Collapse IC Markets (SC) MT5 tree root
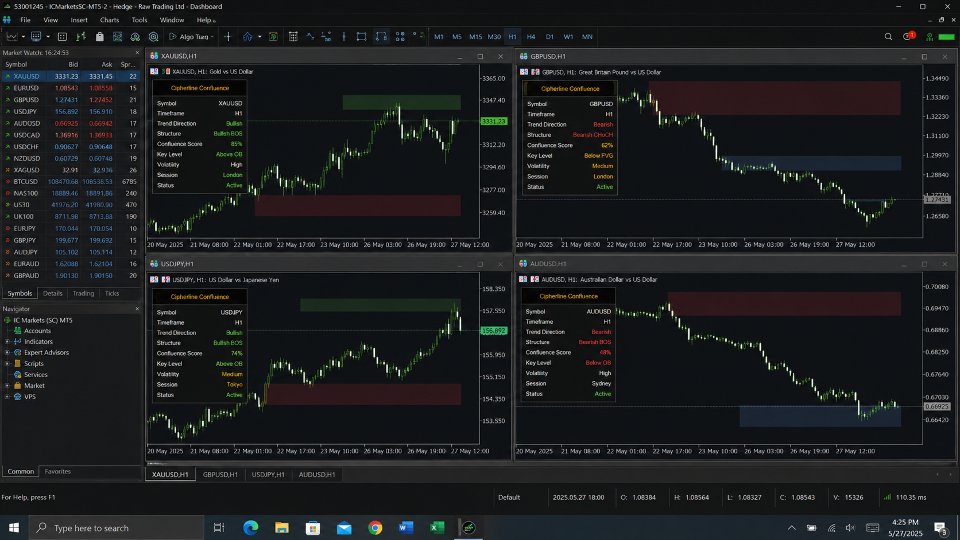960x540 pixels. tap(7, 320)
